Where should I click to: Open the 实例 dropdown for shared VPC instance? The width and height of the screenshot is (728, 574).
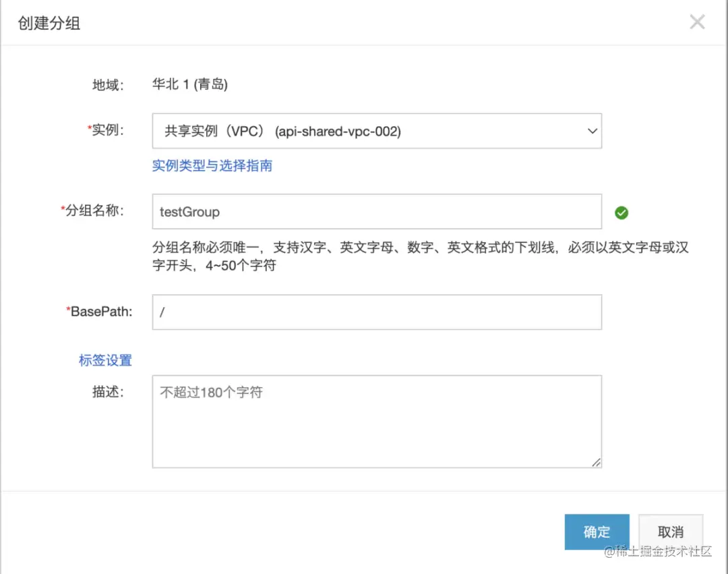click(377, 131)
